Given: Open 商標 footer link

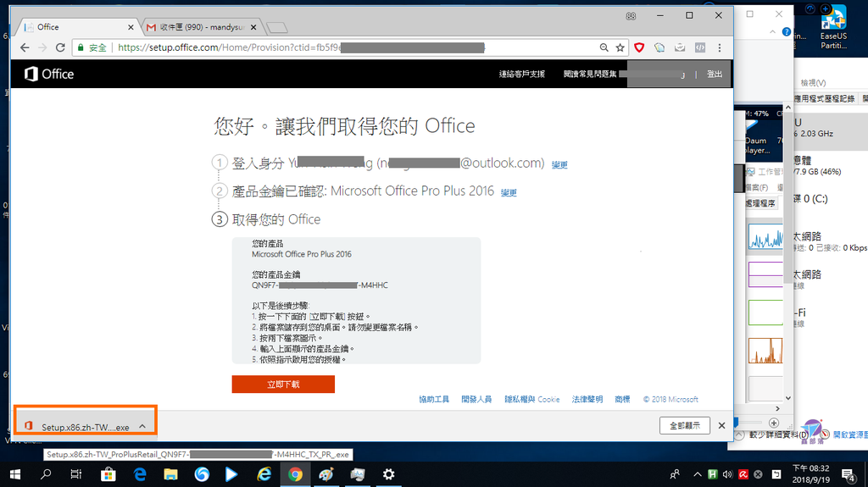Looking at the screenshot, I should point(622,399).
